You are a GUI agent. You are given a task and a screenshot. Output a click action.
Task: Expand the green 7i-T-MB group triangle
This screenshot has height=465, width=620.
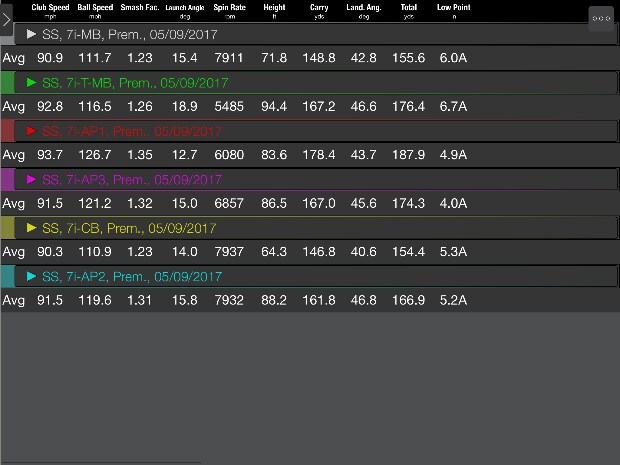tap(32, 82)
